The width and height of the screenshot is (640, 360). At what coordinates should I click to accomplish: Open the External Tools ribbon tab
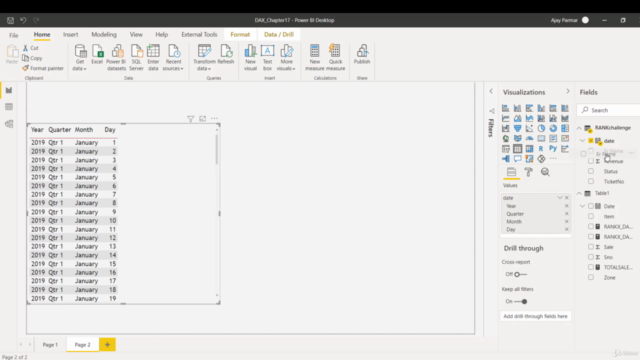199,35
